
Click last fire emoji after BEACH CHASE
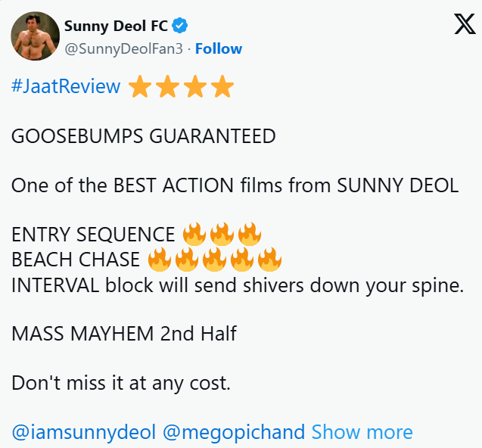click(x=269, y=260)
